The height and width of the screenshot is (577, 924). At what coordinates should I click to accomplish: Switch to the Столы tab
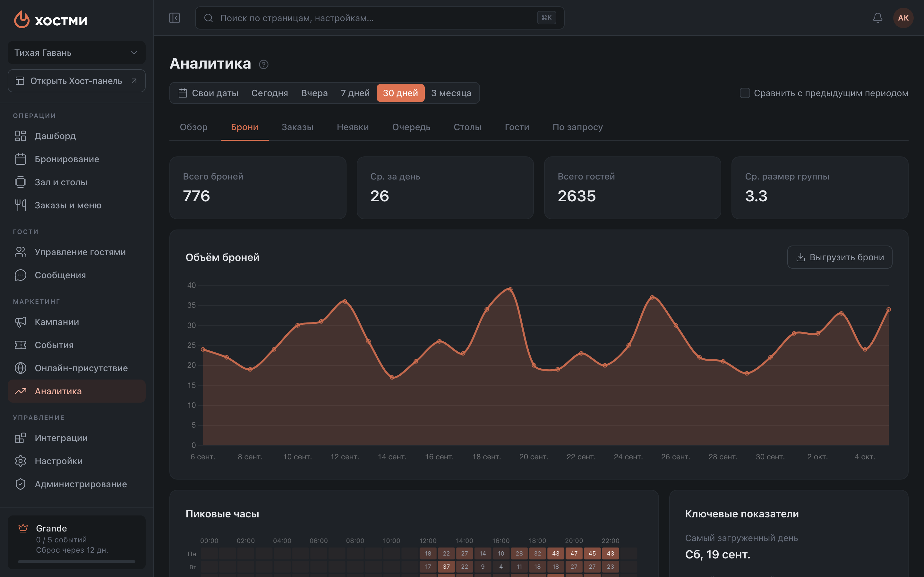click(x=467, y=127)
